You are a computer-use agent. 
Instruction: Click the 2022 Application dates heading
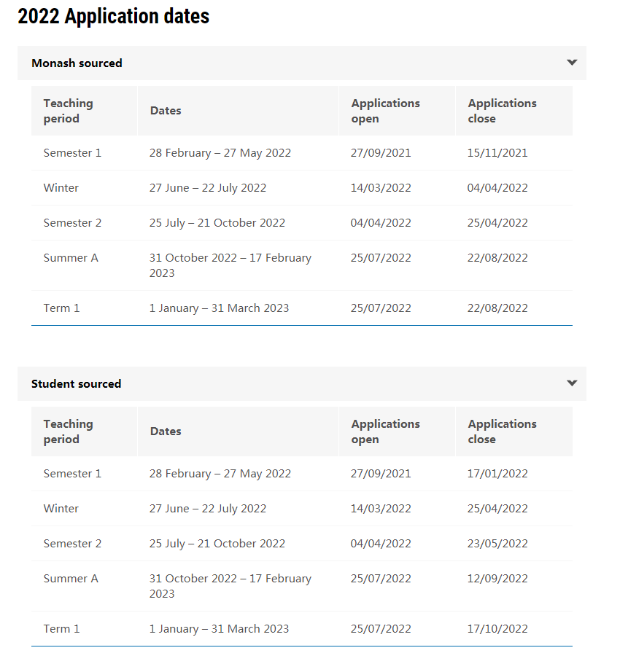tap(114, 16)
